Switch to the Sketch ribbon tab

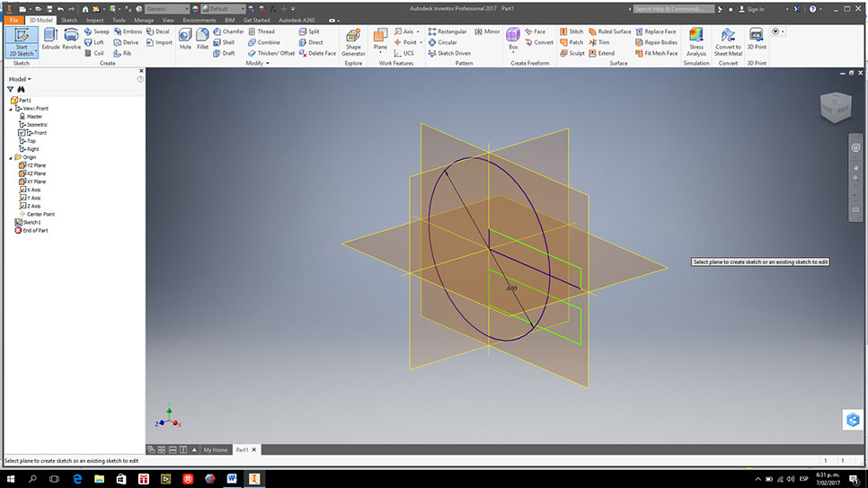[x=69, y=20]
